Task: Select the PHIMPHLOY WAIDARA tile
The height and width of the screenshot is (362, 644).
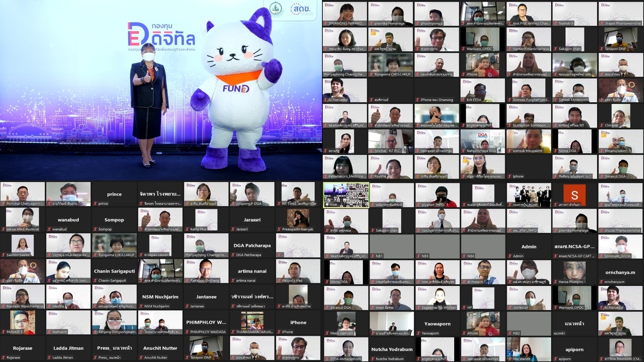Action: 206,322
